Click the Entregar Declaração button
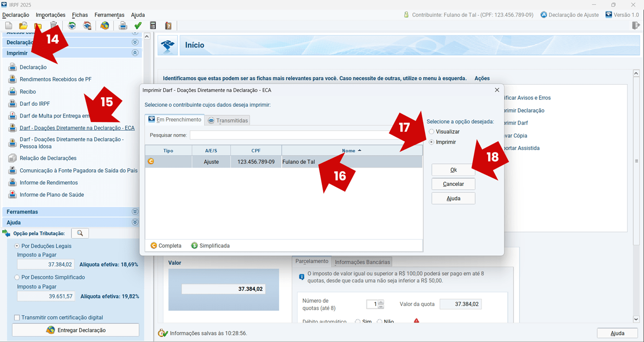This screenshot has width=644, height=342. (x=75, y=330)
